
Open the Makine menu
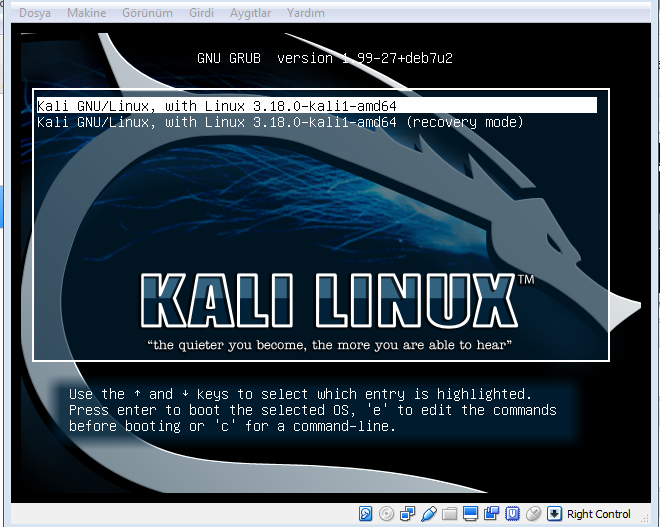86,13
